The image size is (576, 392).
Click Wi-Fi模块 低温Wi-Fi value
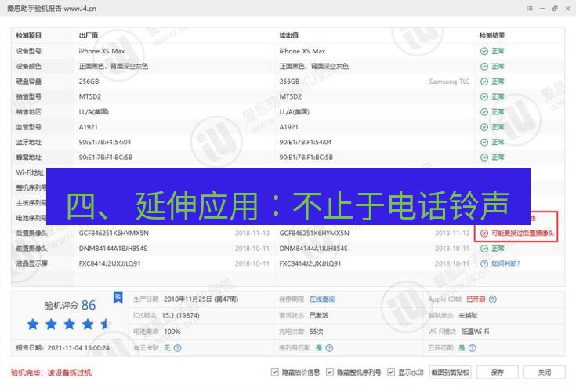click(475, 332)
